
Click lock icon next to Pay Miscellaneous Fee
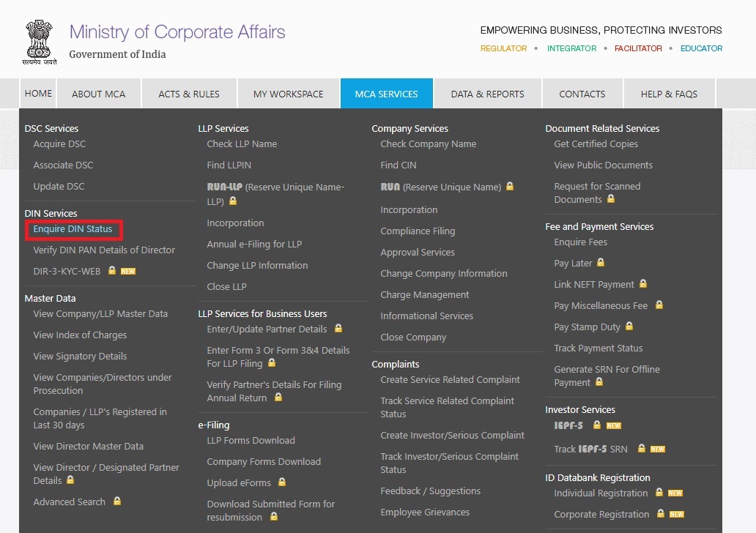pos(659,305)
